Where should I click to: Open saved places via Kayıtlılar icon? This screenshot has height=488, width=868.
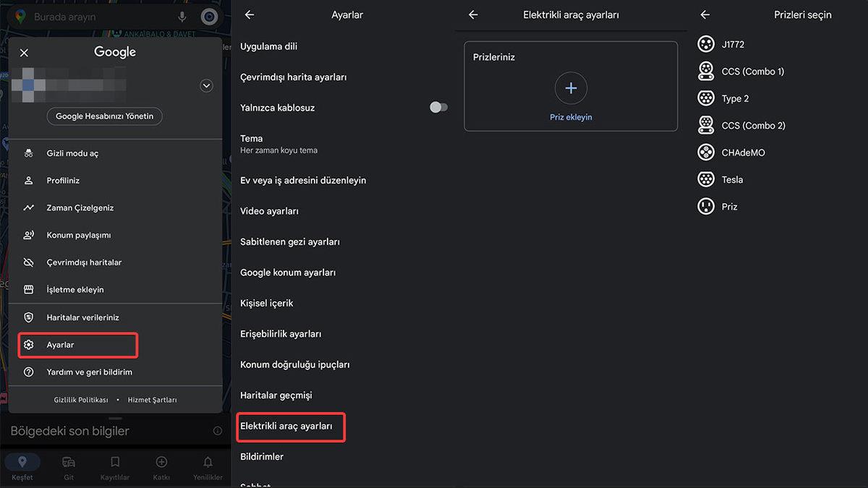click(115, 463)
